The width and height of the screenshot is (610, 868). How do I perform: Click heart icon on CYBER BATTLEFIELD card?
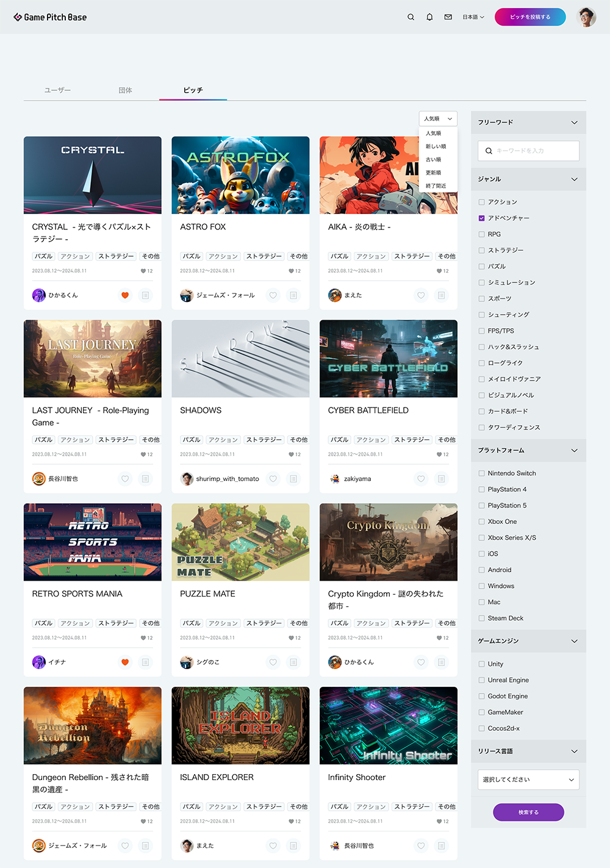[x=421, y=479]
